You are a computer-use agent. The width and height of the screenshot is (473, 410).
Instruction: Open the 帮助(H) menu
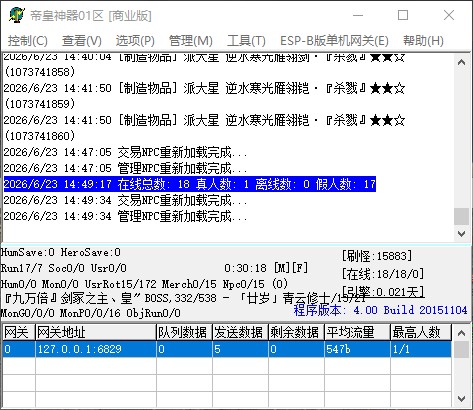423,41
